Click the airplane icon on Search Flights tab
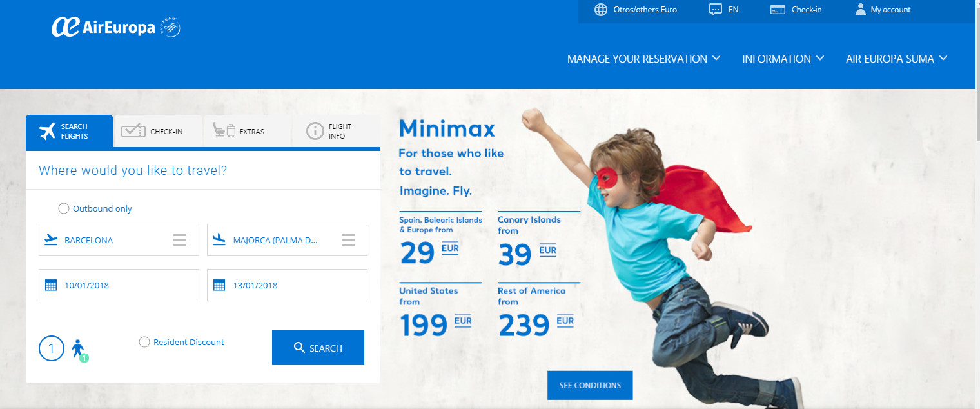Viewport: 980px width, 409px height. pos(48,132)
